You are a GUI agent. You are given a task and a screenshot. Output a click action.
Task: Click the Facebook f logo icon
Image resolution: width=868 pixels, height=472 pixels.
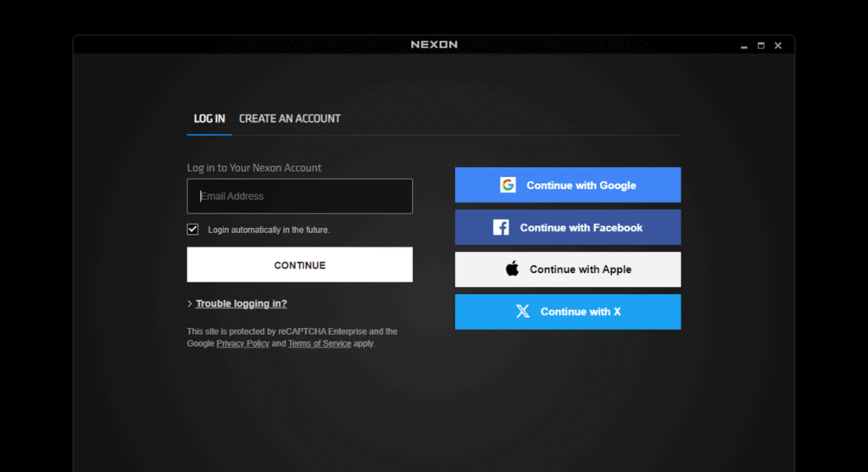[501, 227]
